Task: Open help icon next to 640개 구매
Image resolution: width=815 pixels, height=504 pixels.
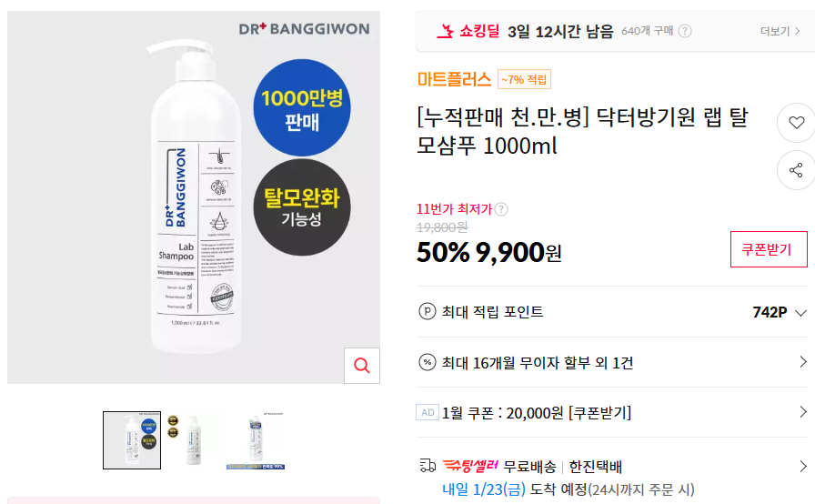Action: point(685,31)
